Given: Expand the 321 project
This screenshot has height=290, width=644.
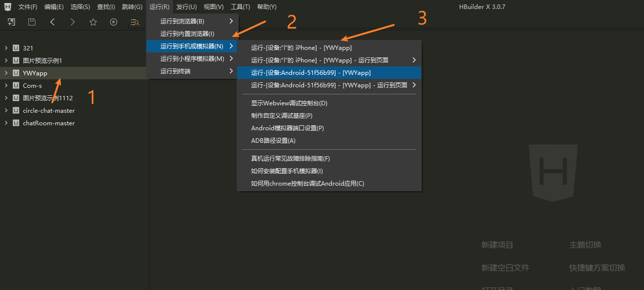Looking at the screenshot, I should (6, 48).
